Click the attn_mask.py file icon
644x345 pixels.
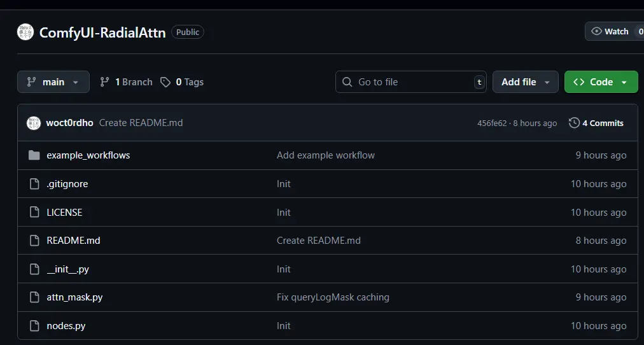34,297
